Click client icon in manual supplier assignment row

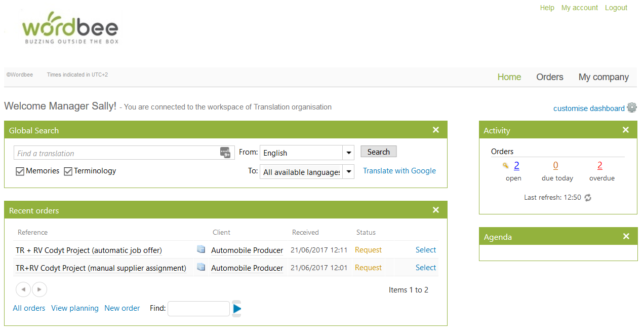click(x=201, y=267)
